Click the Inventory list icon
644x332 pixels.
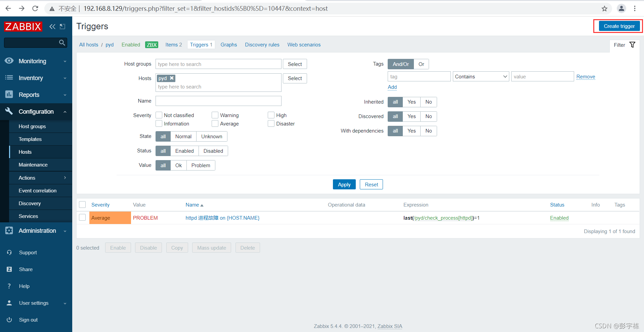[x=9, y=78]
